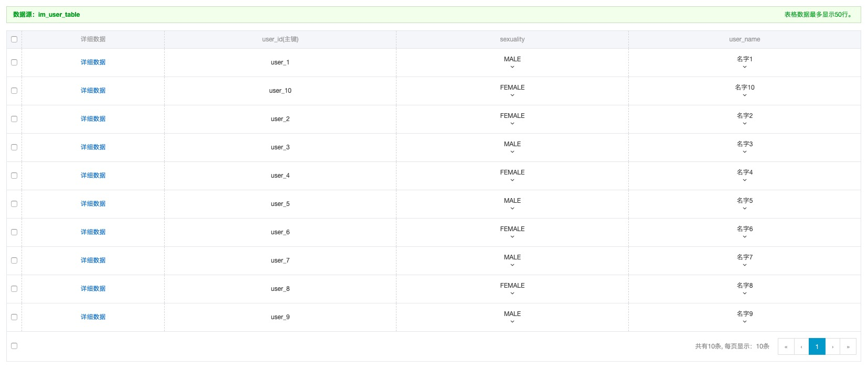Image resolution: width=868 pixels, height=370 pixels.
Task: Open 详细数据 link for user_6
Action: click(x=93, y=232)
